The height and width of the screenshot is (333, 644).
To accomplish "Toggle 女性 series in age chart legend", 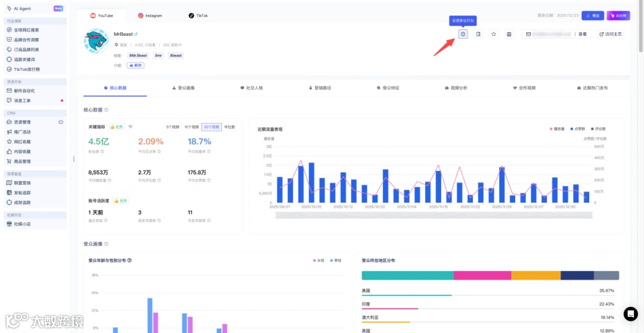I will click(x=318, y=260).
